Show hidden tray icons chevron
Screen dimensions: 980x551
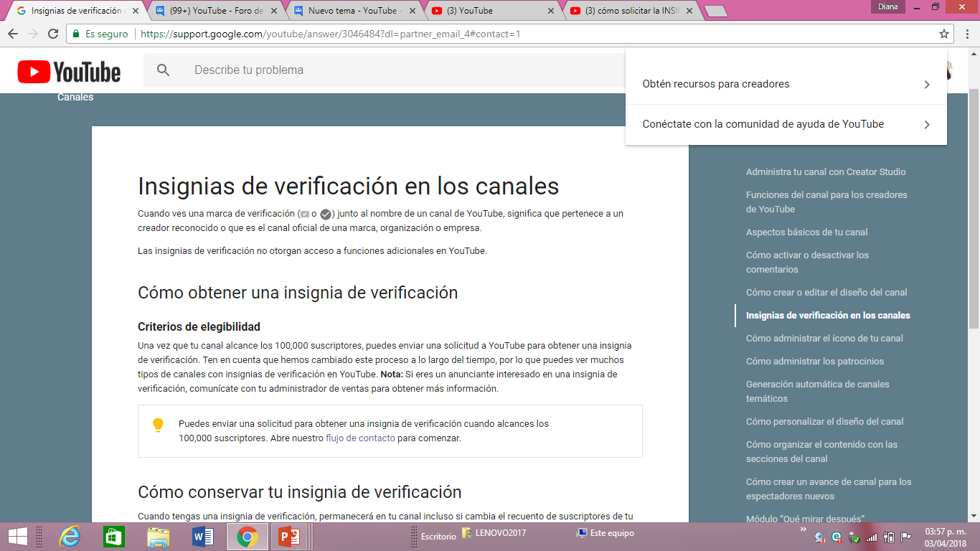tap(803, 530)
